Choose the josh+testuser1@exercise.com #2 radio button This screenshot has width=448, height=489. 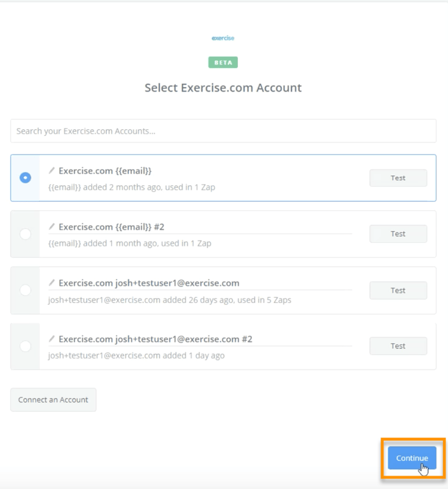[25, 346]
